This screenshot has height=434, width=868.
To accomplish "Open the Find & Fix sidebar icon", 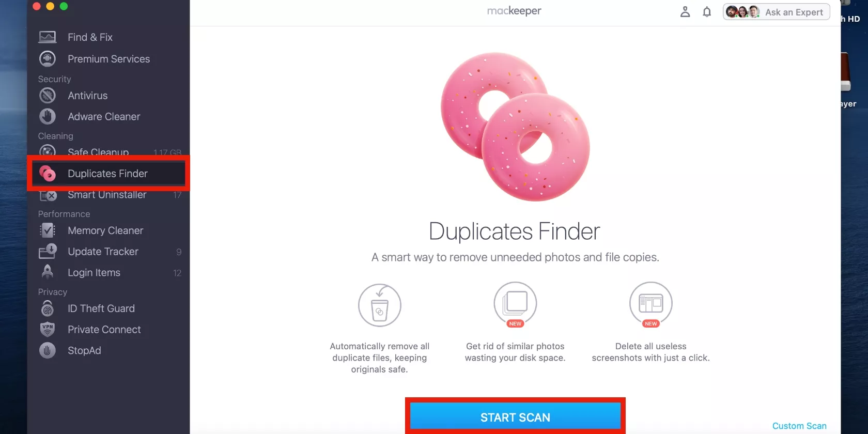I will [x=48, y=37].
